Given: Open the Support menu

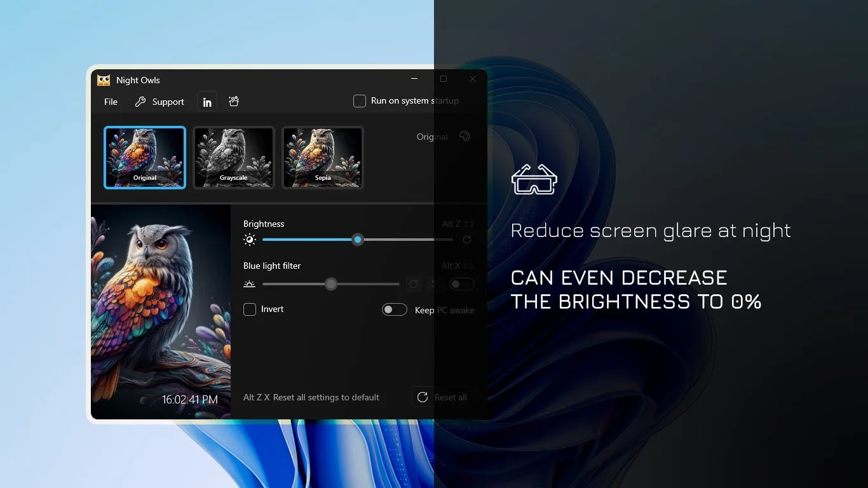Looking at the screenshot, I should tap(159, 102).
